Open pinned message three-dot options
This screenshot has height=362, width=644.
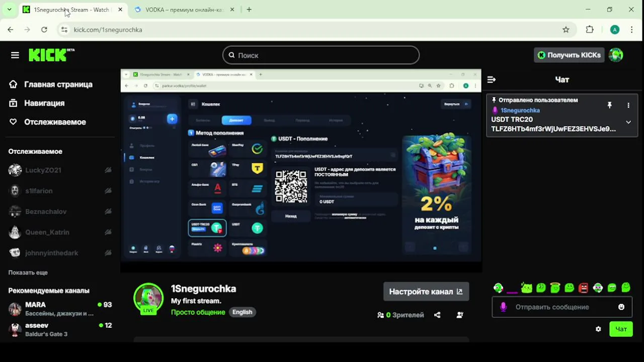click(x=628, y=105)
